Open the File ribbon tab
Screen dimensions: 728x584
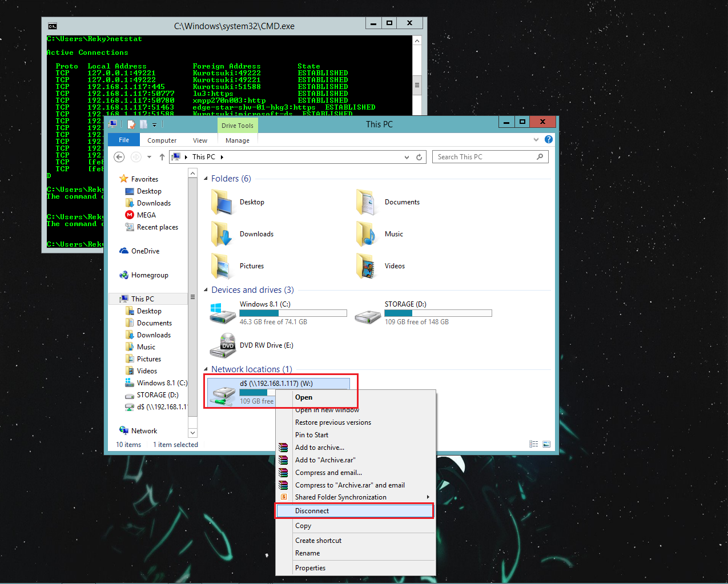(124, 140)
